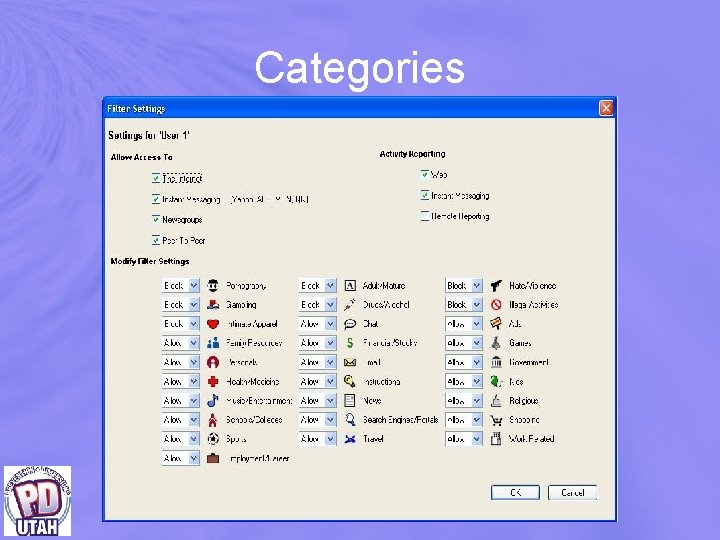Click the Intimate Apparel heart icon
The height and width of the screenshot is (540, 720).
pos(213,324)
